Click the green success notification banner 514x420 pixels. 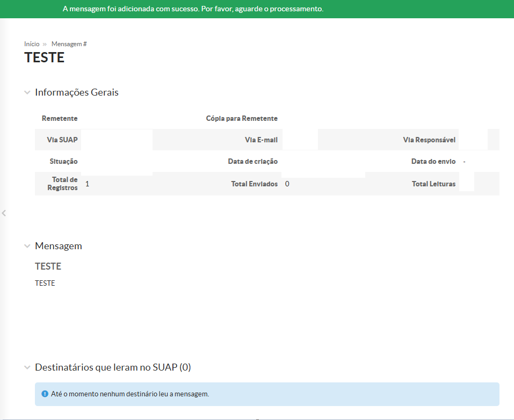(257, 9)
